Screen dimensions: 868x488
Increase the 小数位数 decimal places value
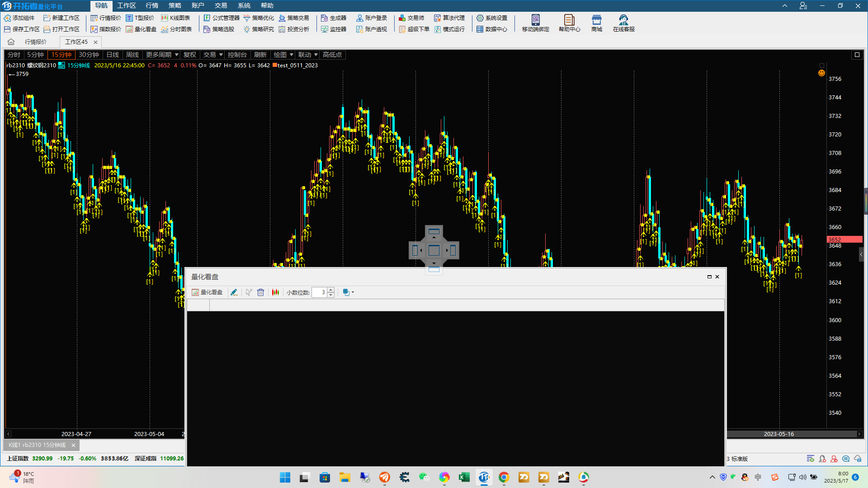pos(331,290)
